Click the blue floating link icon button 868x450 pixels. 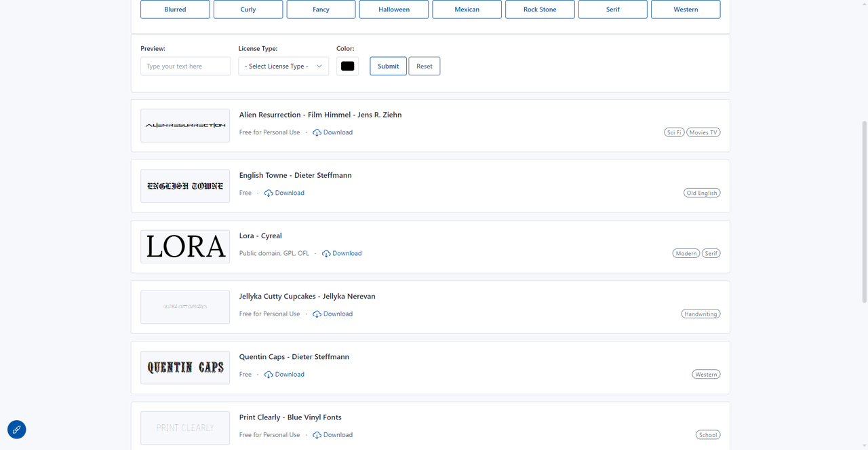[x=17, y=429]
